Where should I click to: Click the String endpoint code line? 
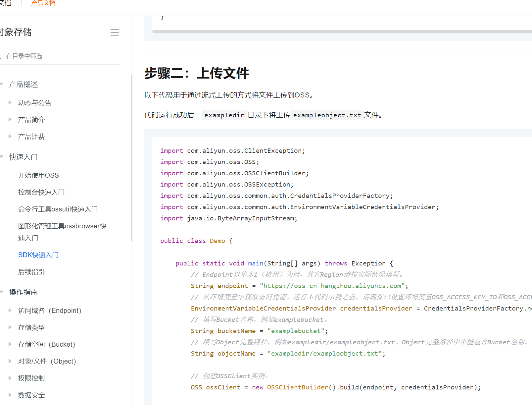[300, 286]
